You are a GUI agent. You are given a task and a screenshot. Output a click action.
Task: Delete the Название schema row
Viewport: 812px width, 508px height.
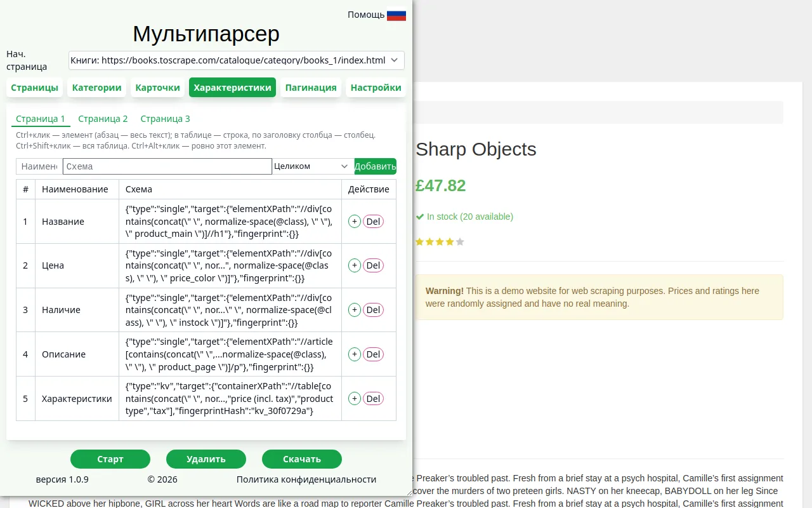click(373, 222)
